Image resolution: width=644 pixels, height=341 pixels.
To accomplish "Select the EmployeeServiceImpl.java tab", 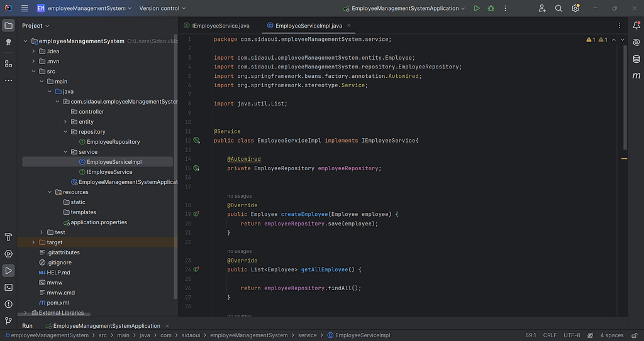I will point(308,26).
